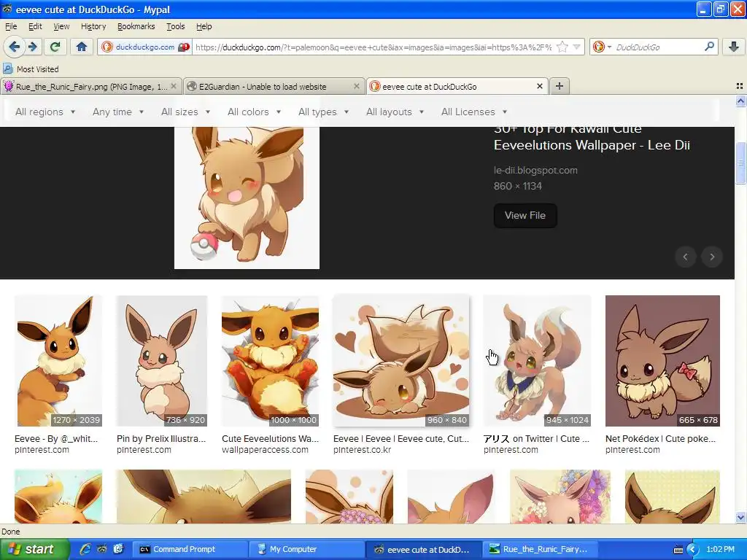
Task: Show previous image with left chevron
Action: pos(685,257)
